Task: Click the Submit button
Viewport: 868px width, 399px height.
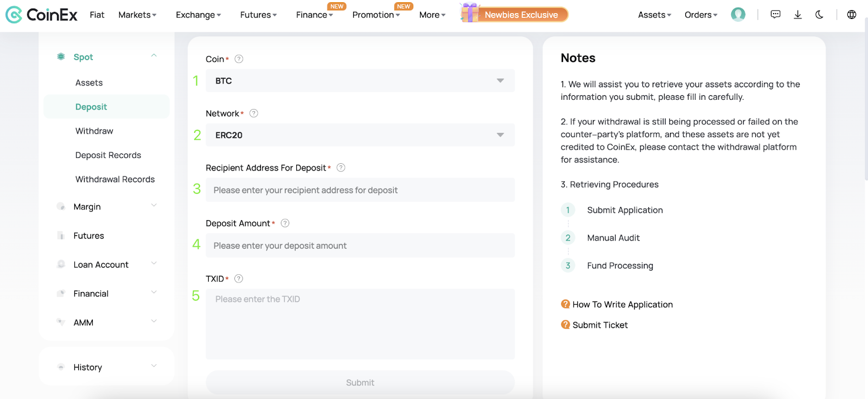Action: coord(360,383)
